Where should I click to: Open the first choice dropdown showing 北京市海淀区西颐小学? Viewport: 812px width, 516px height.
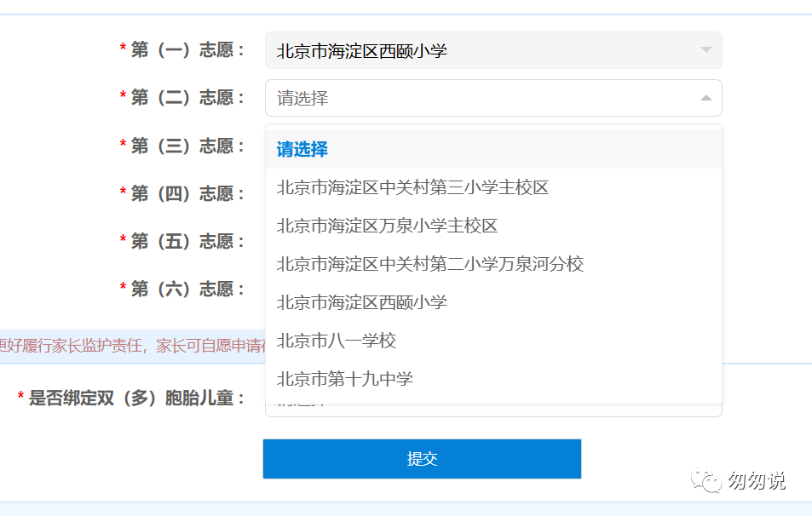click(x=493, y=50)
